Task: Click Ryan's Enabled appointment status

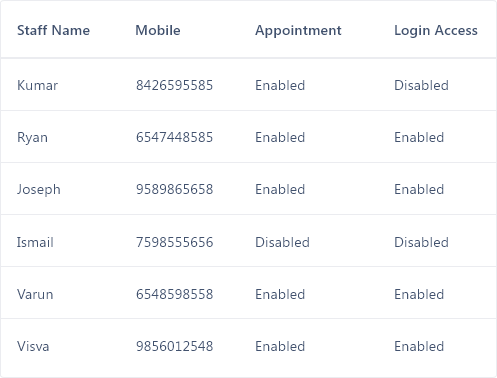Action: [280, 137]
